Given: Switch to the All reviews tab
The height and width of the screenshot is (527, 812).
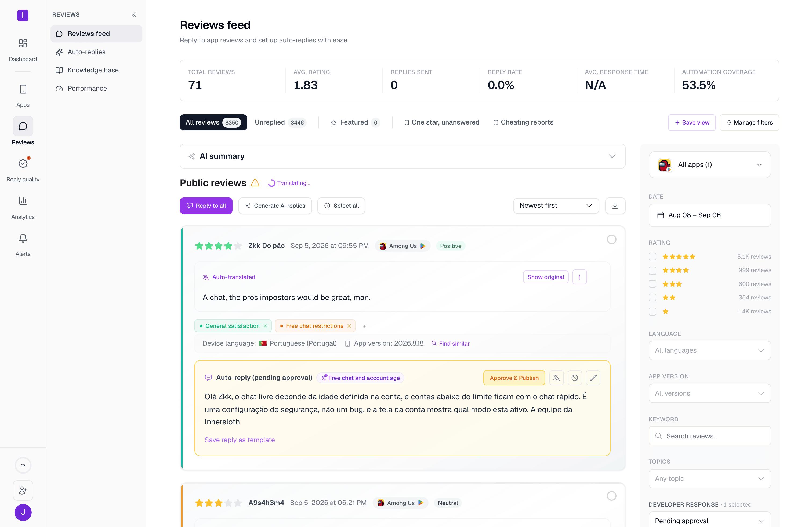Looking at the screenshot, I should pyautogui.click(x=213, y=122).
